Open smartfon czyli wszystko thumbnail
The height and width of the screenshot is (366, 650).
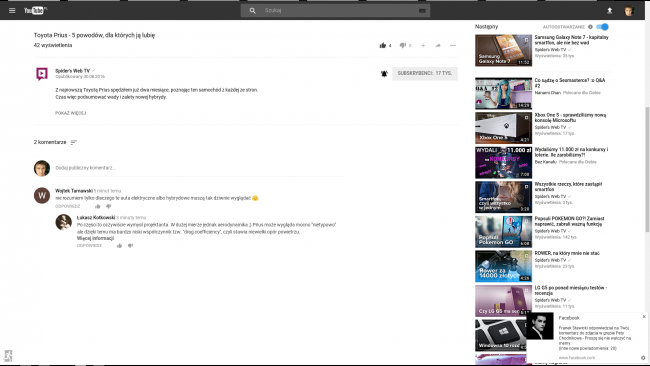[503, 197]
